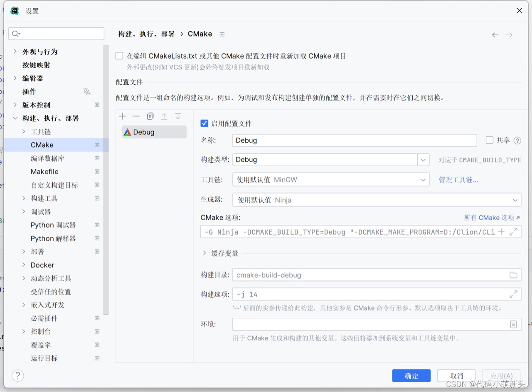The width and height of the screenshot is (532, 392).
Task: Toggle reload CMake project on edit checkbox
Action: pyautogui.click(x=120, y=56)
